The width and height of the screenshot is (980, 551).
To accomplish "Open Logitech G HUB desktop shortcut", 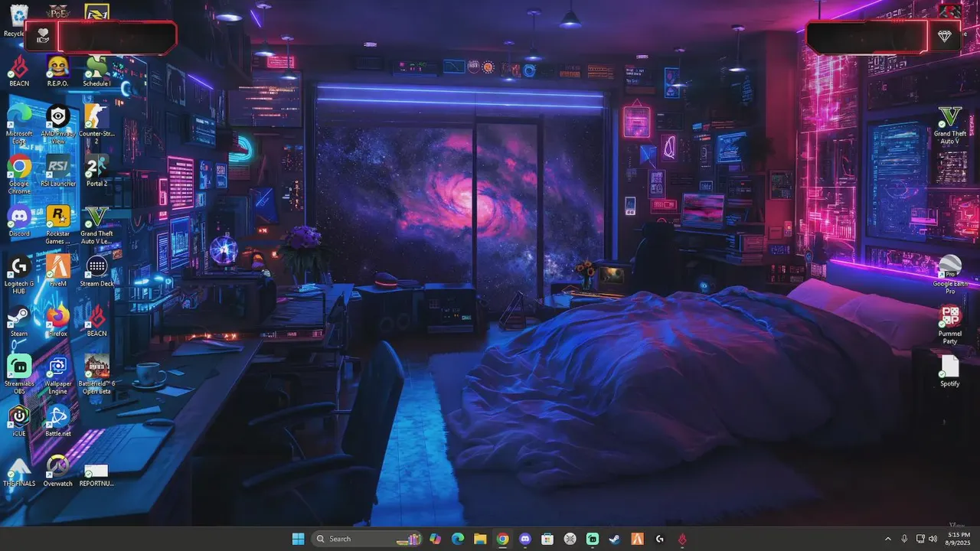I will pyautogui.click(x=18, y=275).
